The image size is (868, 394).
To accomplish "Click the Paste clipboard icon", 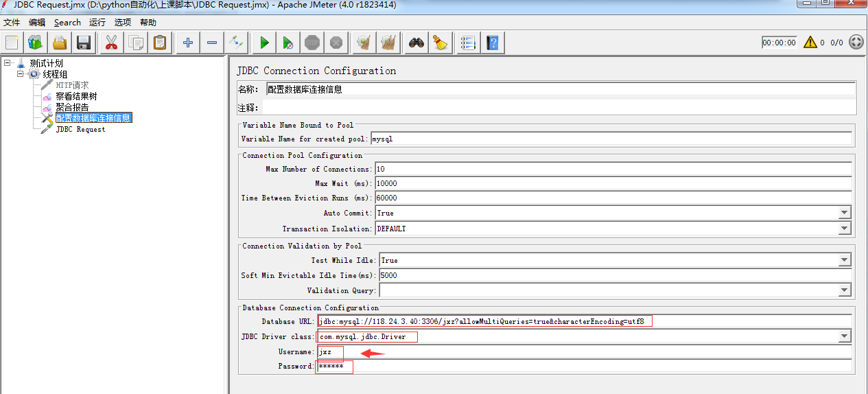I will coord(160,43).
